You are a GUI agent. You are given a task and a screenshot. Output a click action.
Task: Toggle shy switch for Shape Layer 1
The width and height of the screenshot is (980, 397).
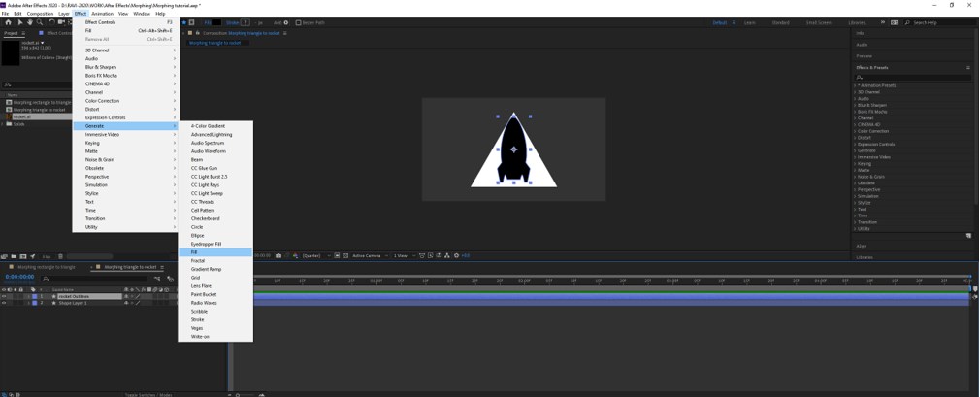(x=126, y=303)
